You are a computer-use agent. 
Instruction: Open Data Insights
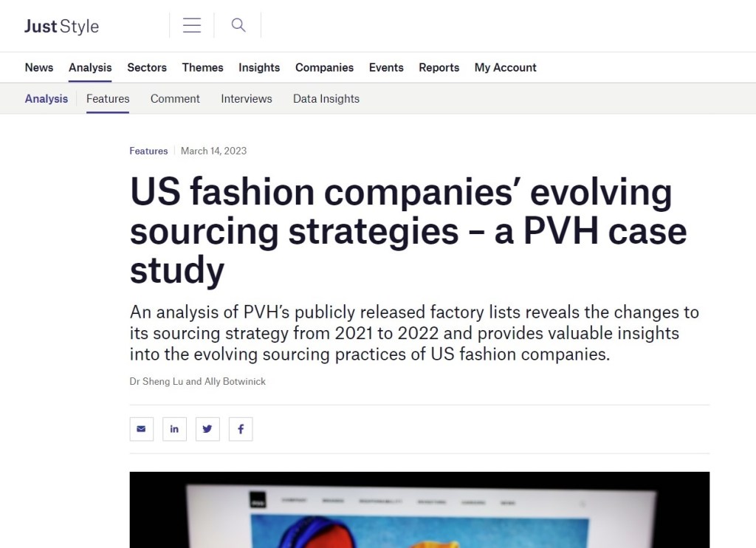coord(326,98)
